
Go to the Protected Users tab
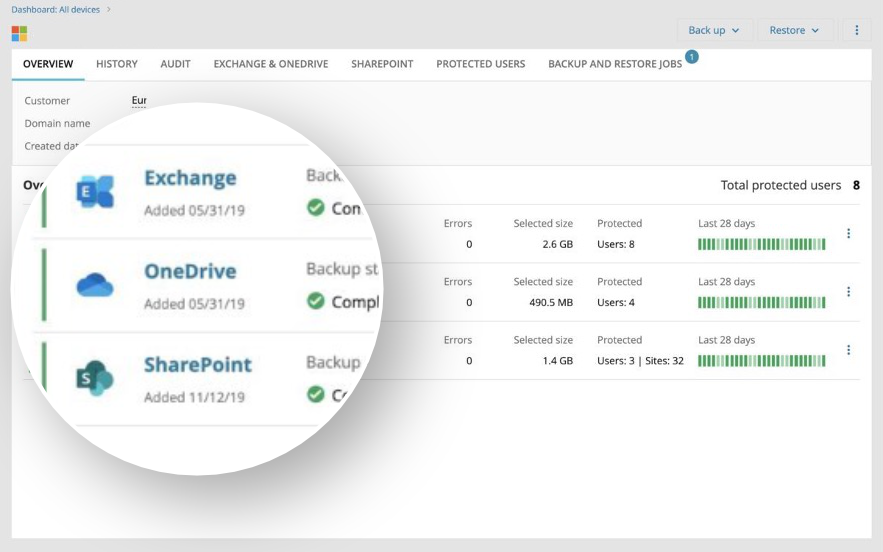(x=480, y=64)
